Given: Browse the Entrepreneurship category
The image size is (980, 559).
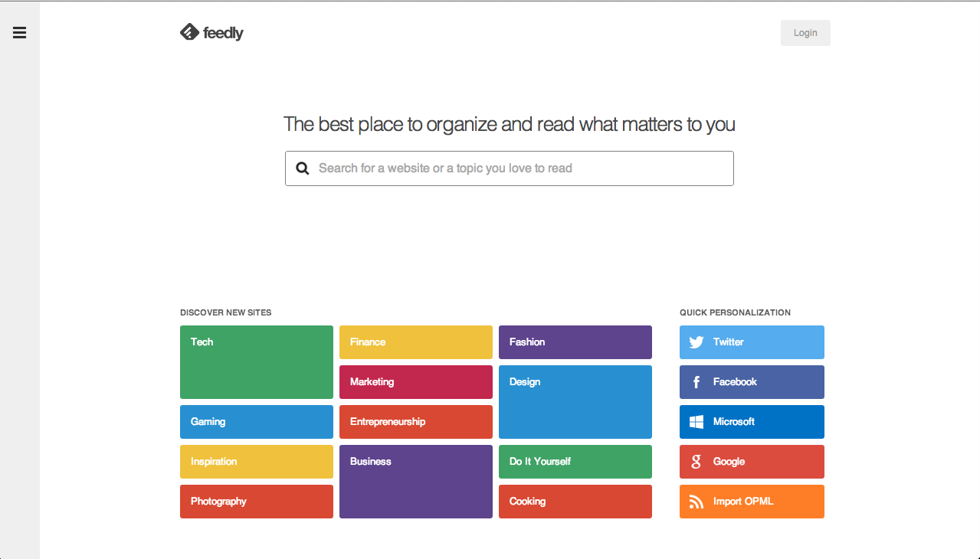Looking at the screenshot, I should [415, 421].
